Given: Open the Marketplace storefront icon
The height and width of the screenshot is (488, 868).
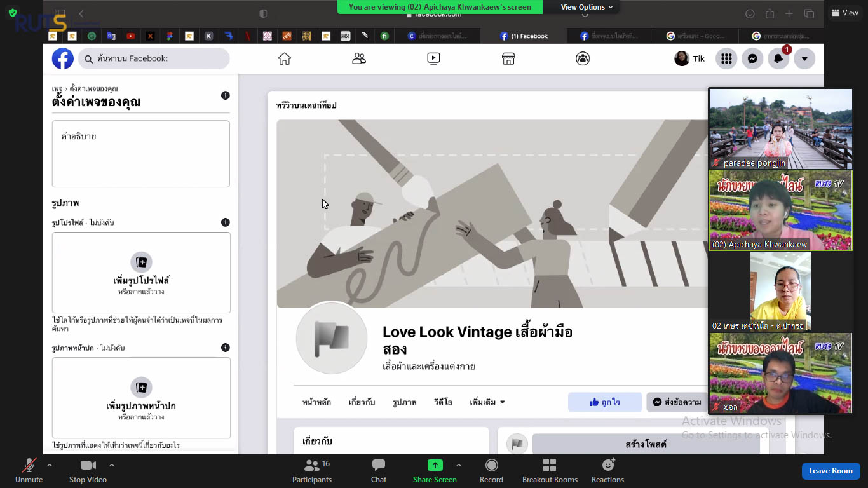Looking at the screenshot, I should tap(508, 58).
